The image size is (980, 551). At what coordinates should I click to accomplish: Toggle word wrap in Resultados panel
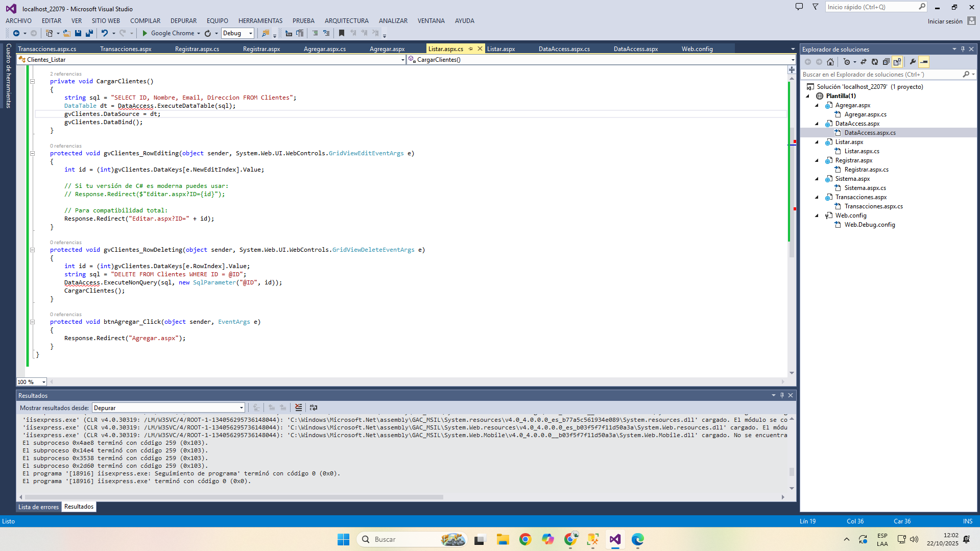314,408
